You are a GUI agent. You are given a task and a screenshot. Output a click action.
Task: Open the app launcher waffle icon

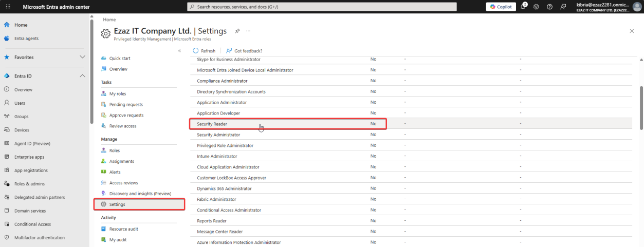tap(7, 7)
